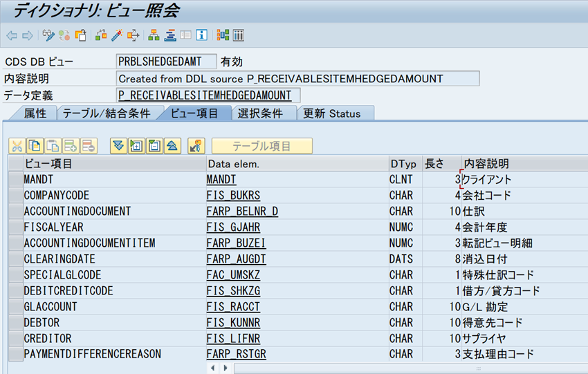
Task: Click the Paste icon in the field toolbar
Action: 53,146
